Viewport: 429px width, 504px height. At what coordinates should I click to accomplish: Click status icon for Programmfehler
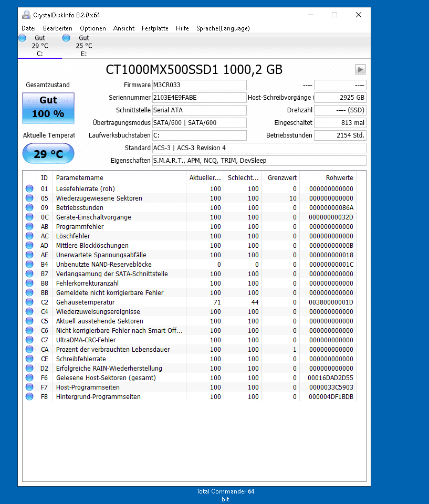(29, 226)
